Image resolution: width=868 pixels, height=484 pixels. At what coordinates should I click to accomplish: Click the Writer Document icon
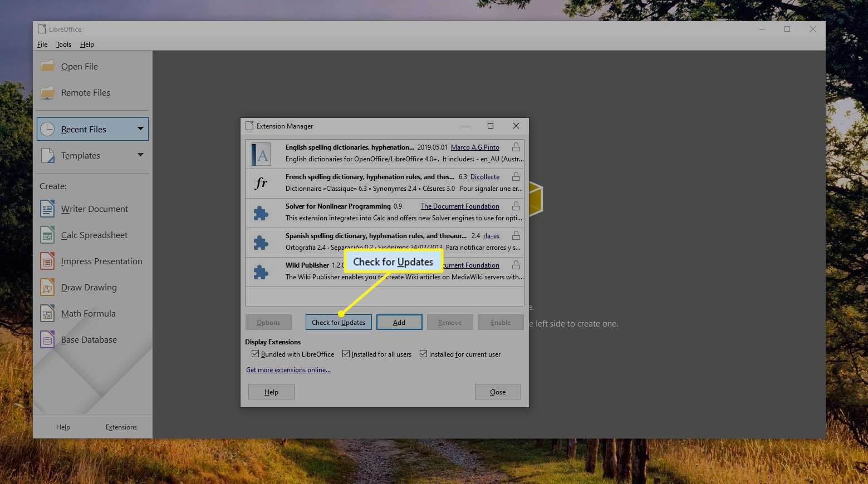click(47, 209)
